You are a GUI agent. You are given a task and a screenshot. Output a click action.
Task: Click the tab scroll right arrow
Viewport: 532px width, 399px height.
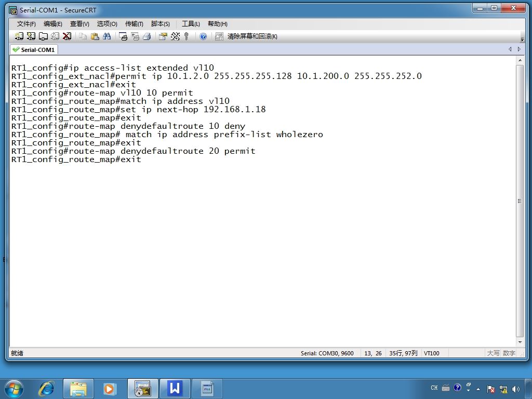click(x=519, y=49)
